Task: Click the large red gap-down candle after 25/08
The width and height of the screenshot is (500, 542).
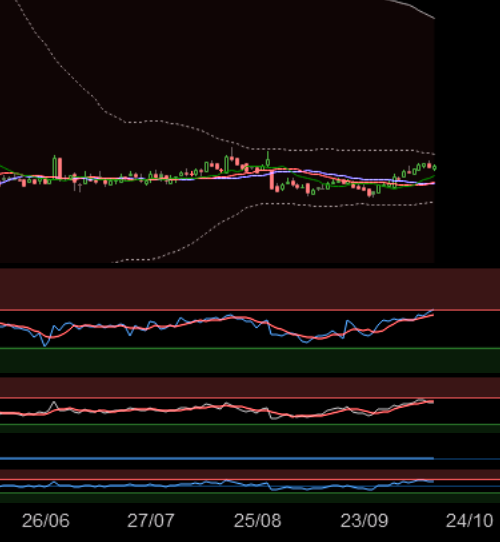Action: click(x=272, y=180)
